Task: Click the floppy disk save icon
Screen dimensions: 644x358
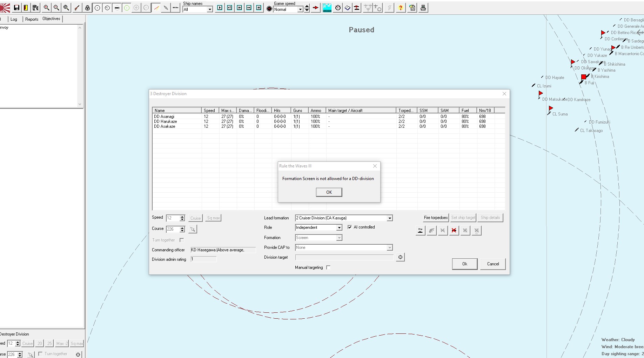Action: tap(16, 8)
